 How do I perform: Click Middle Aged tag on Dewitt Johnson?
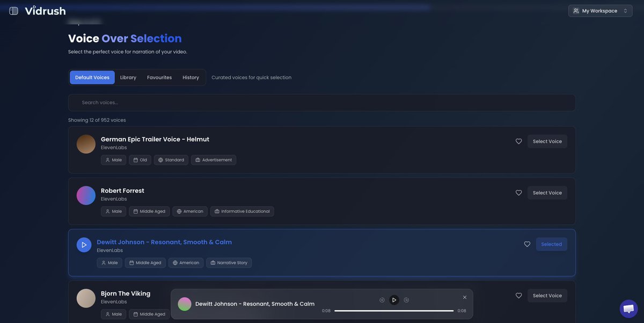(145, 263)
